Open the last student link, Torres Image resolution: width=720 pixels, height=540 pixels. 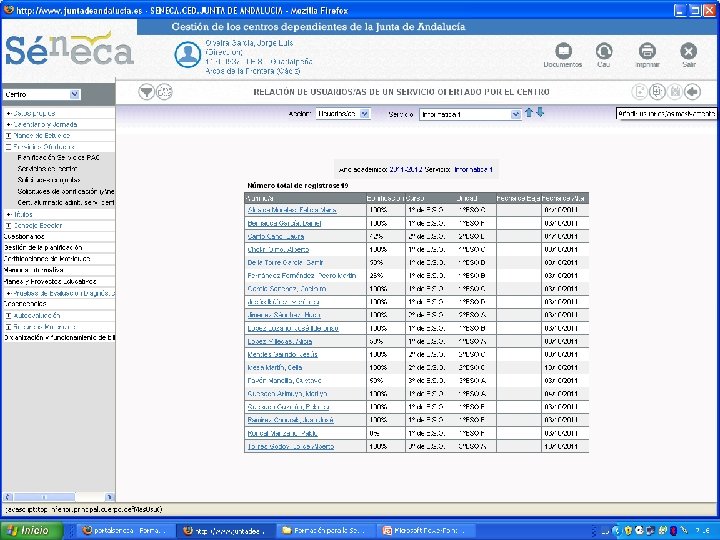(291, 446)
